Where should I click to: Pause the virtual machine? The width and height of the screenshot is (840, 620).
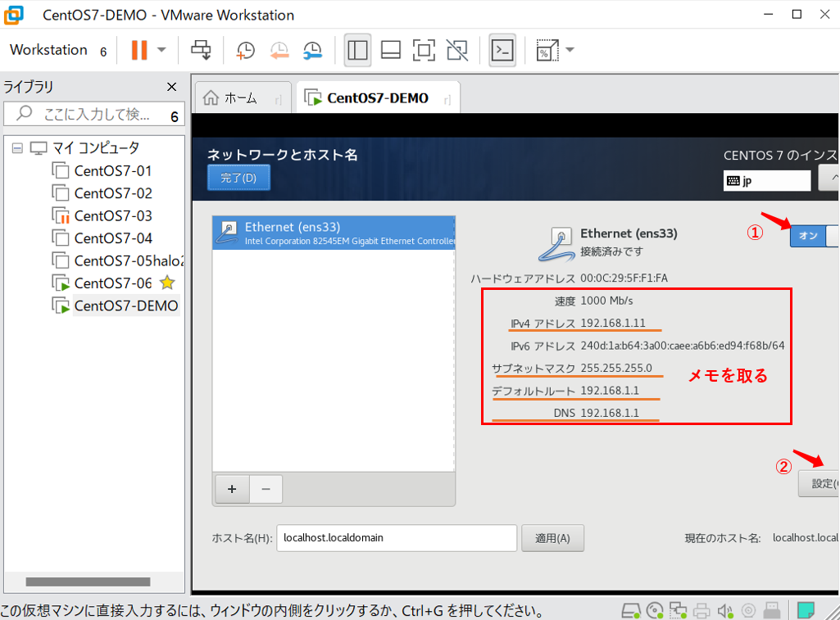[x=138, y=50]
